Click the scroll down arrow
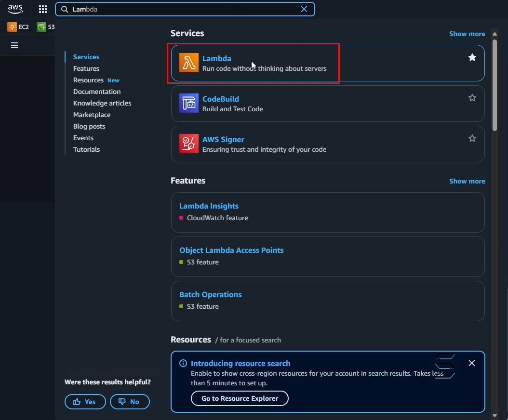The height and width of the screenshot is (420, 508). [495, 415]
